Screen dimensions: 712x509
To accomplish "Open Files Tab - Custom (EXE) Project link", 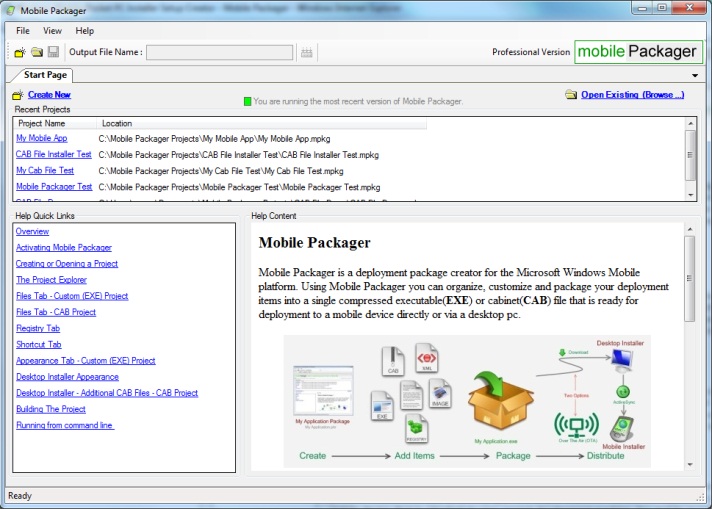I will pos(72,296).
